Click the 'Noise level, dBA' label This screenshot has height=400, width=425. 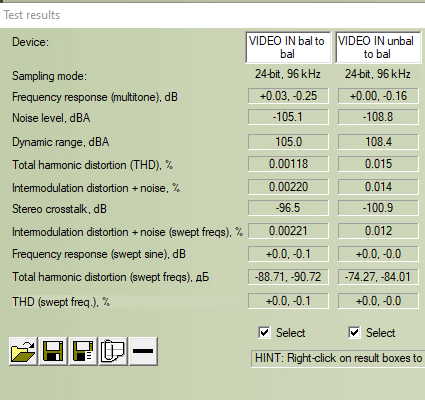click(51, 118)
